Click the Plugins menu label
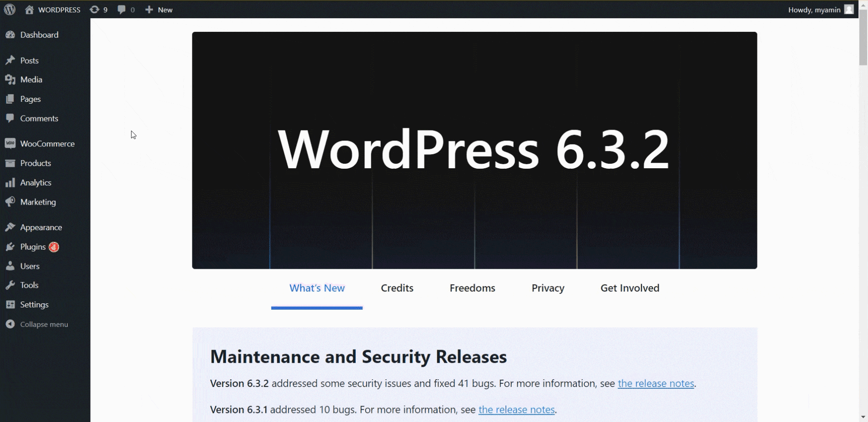 [33, 247]
